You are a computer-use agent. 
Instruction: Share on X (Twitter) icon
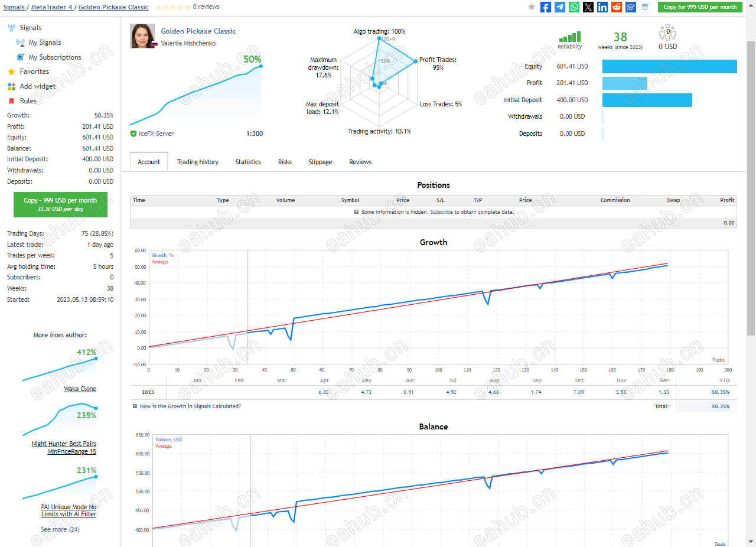pos(588,7)
